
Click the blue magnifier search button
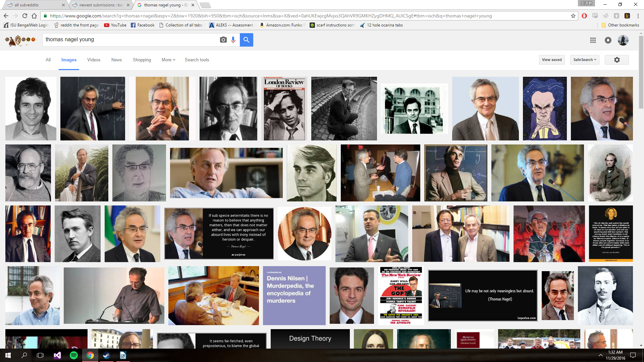pos(246,40)
